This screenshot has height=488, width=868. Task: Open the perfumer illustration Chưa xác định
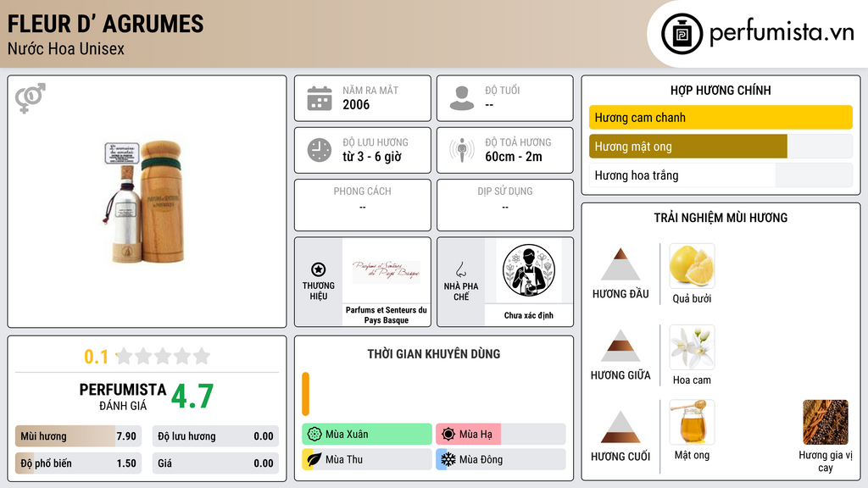click(529, 270)
